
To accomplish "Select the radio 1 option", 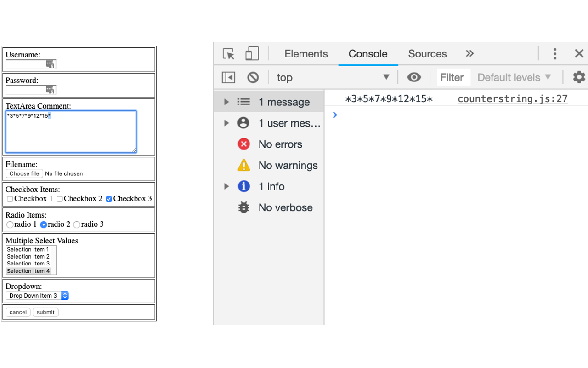I will tap(10, 225).
